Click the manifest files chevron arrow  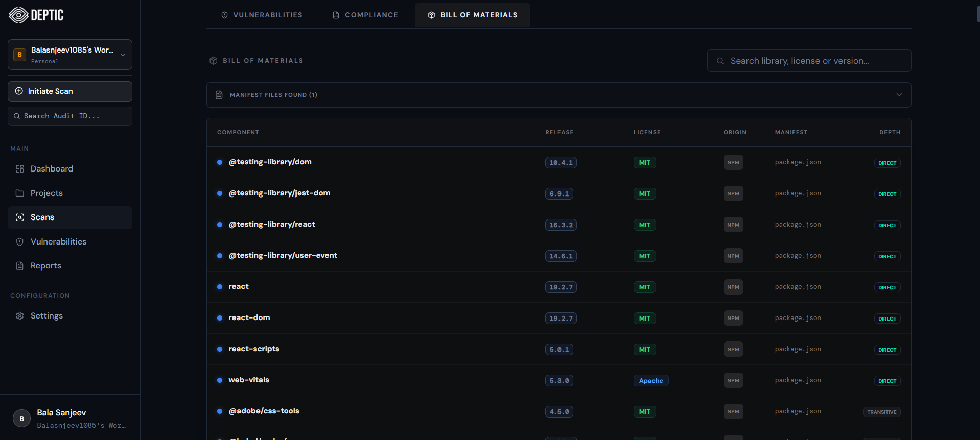pyautogui.click(x=899, y=95)
